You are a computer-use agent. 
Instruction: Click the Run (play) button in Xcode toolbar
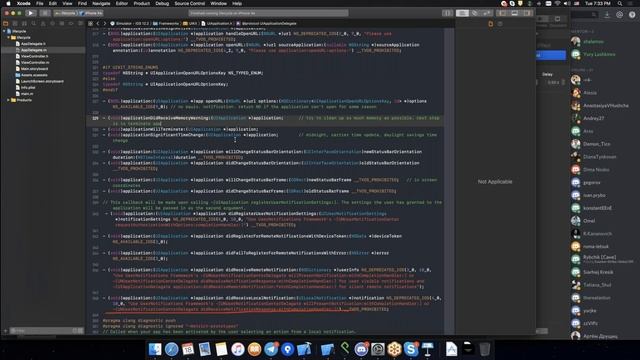tap(31, 13)
